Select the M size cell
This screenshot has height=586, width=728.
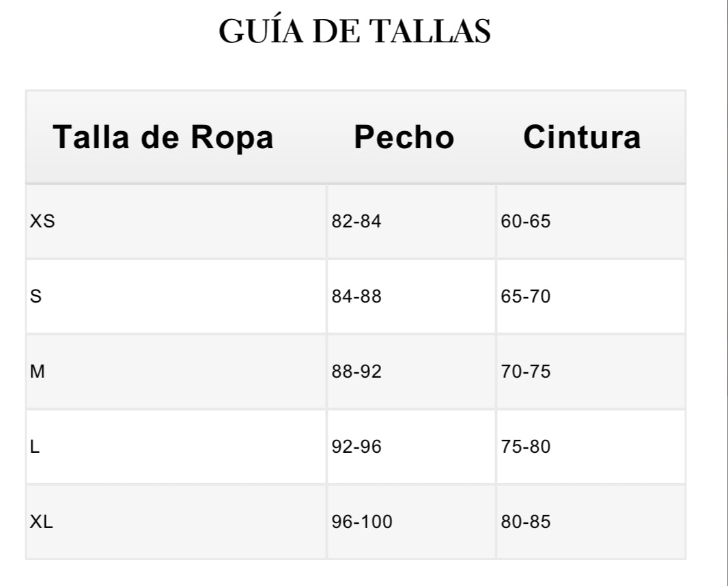tap(38, 372)
